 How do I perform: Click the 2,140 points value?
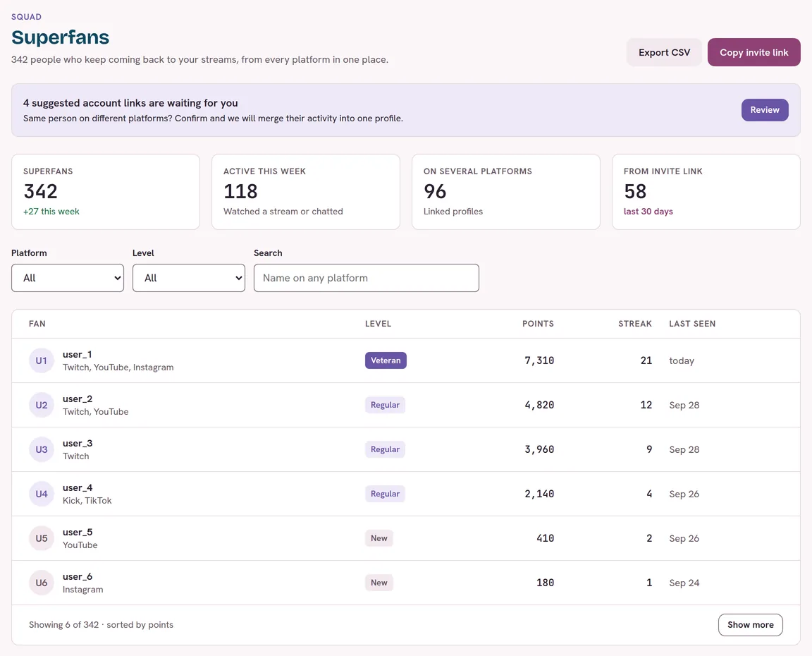pyautogui.click(x=539, y=494)
